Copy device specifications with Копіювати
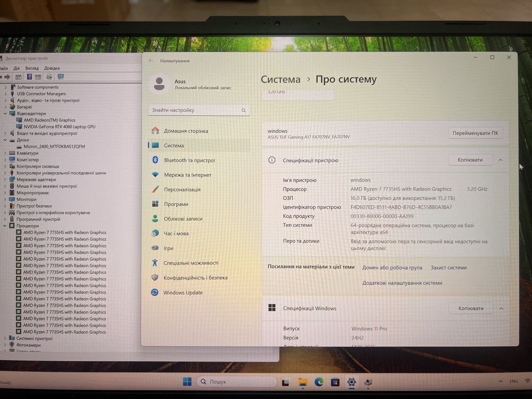The height and width of the screenshot is (399, 532). 470,160
